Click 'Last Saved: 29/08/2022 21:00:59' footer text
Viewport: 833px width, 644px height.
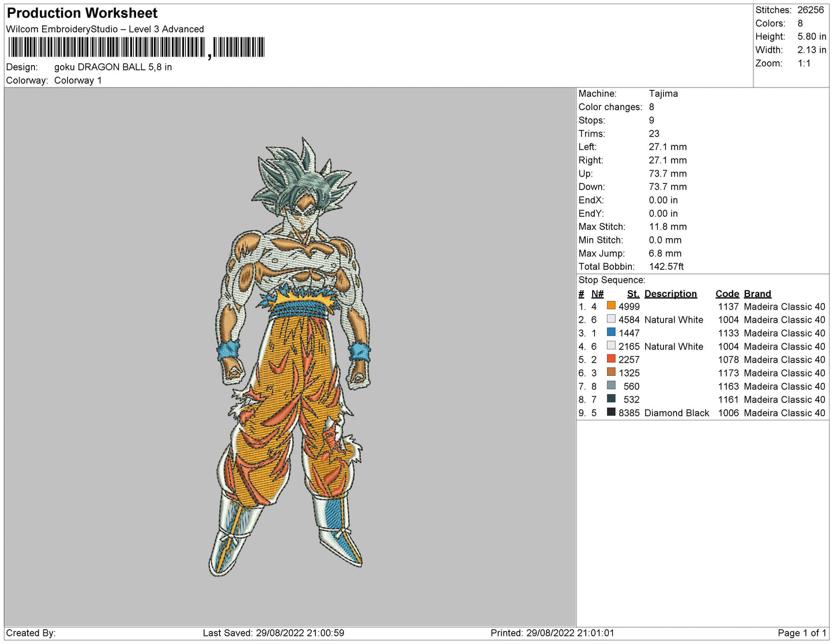(273, 633)
